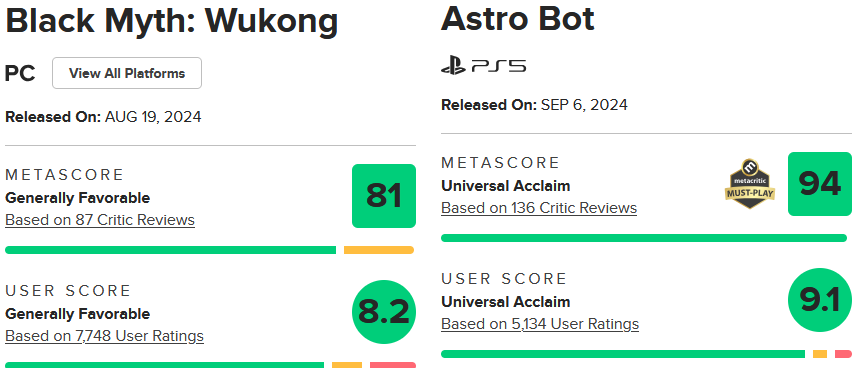Click green segment of Wukong critic score bar

coord(170,250)
